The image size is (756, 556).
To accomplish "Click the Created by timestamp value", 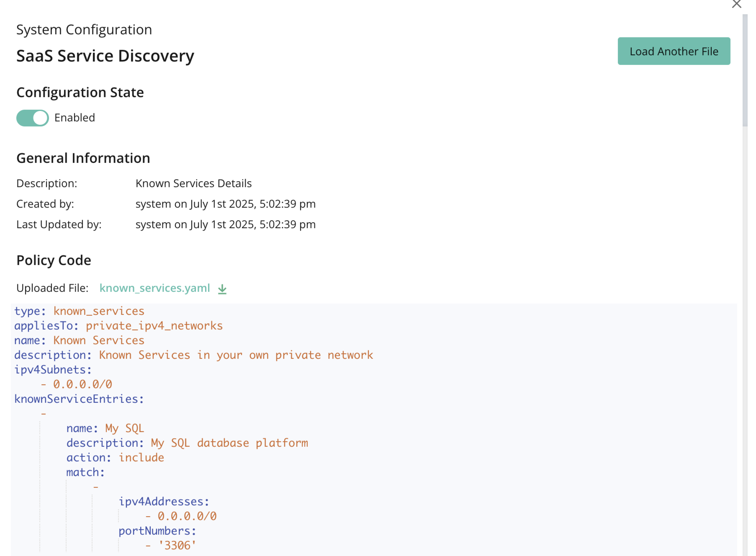I will (x=225, y=204).
